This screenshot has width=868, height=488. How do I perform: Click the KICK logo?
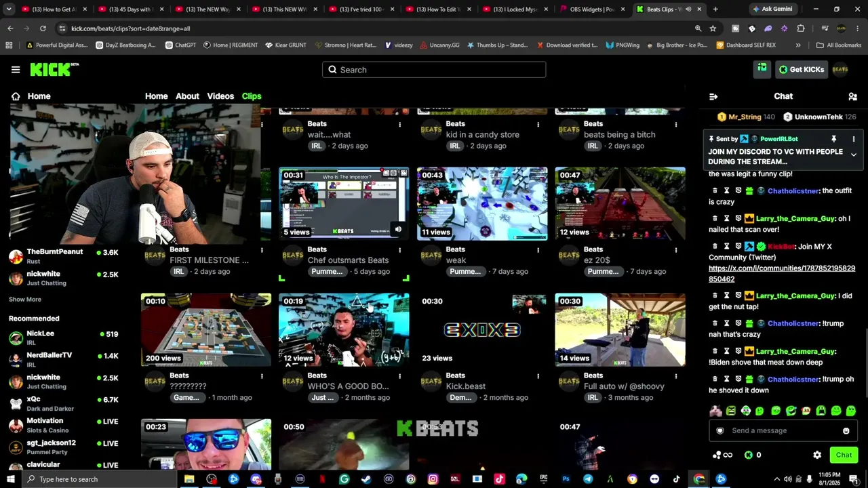[54, 69]
